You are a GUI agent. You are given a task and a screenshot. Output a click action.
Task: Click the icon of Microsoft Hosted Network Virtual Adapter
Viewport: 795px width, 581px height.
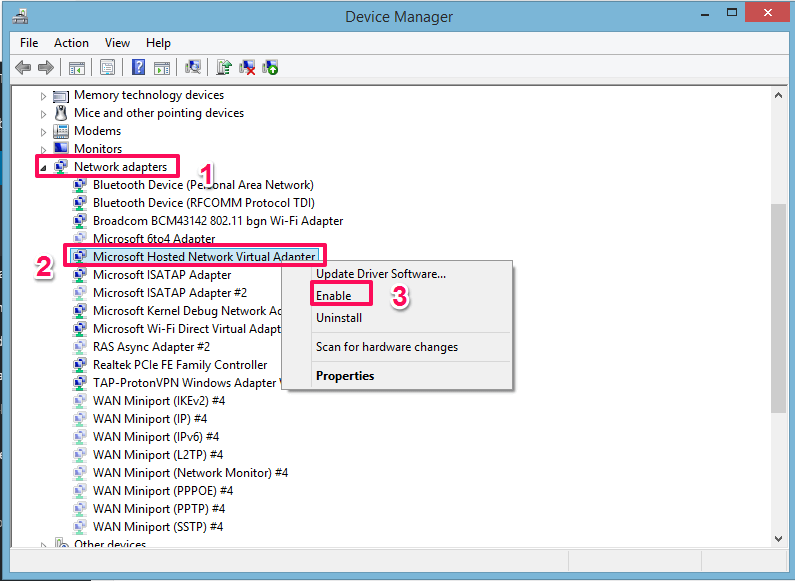(x=80, y=257)
